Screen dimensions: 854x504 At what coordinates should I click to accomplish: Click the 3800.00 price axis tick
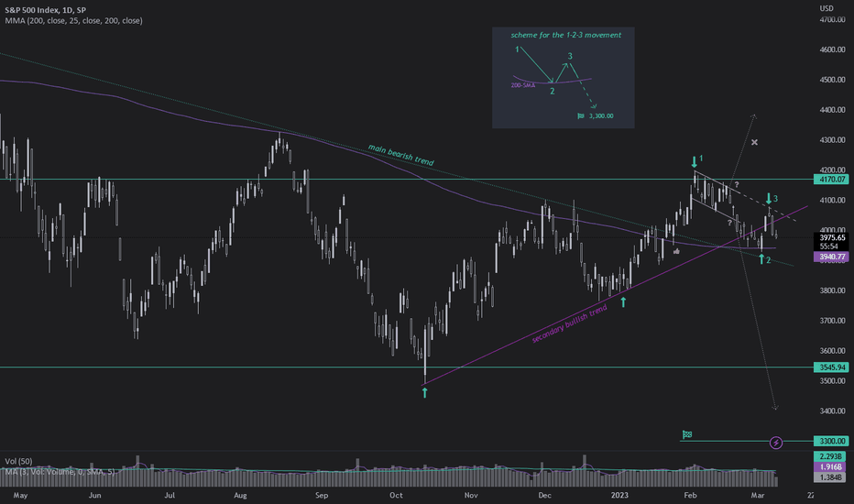point(832,290)
